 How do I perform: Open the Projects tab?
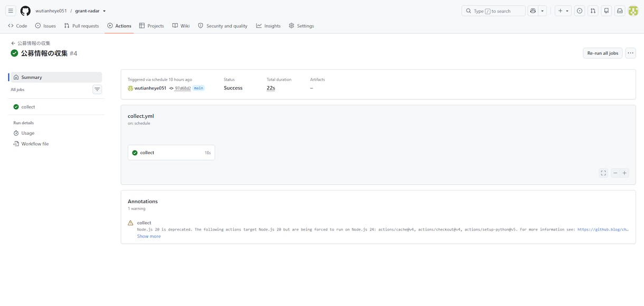click(x=151, y=25)
